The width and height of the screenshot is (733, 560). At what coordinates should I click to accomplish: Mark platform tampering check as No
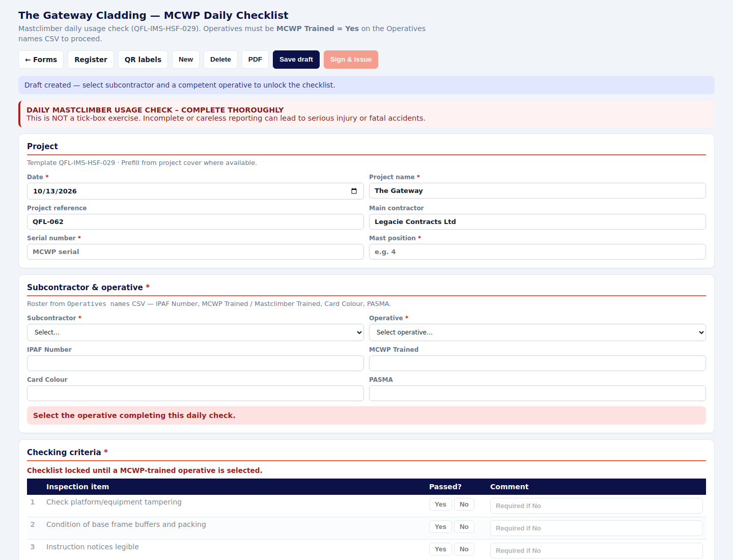pos(464,505)
